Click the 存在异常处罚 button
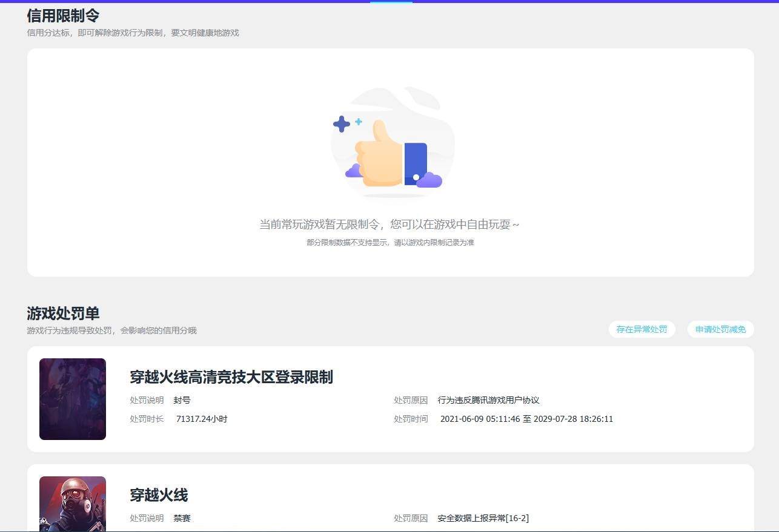 click(x=641, y=329)
